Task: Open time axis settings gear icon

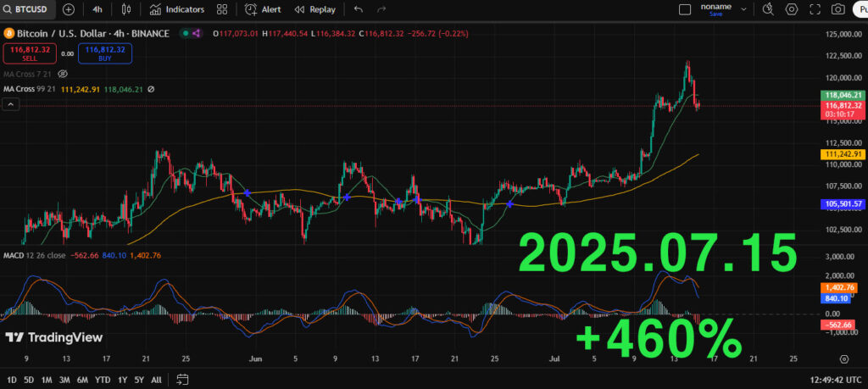Action: coord(844,359)
